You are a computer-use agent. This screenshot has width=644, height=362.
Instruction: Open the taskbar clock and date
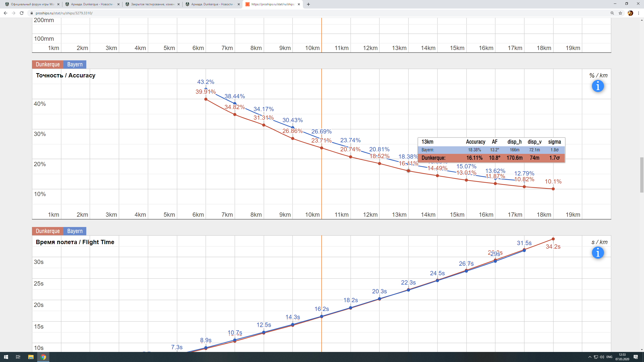click(622, 357)
